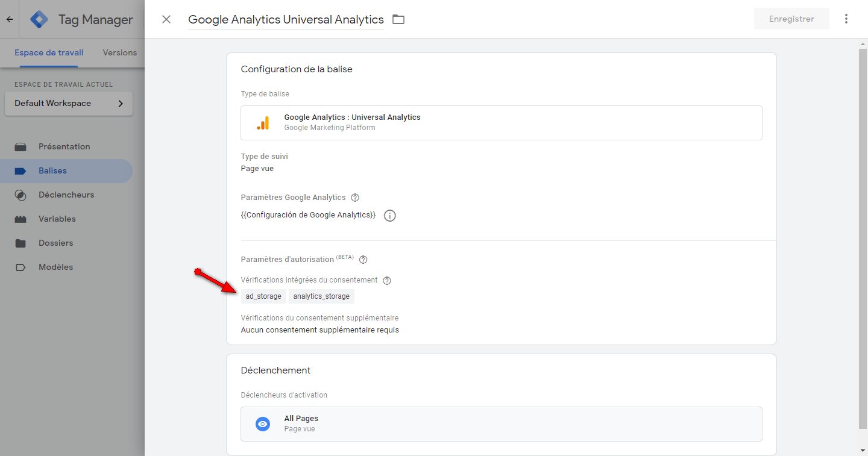Screen dimensions: 868x456
Task: Click help icon beside Vérifications intégrées du consentement
Action: pos(387,280)
